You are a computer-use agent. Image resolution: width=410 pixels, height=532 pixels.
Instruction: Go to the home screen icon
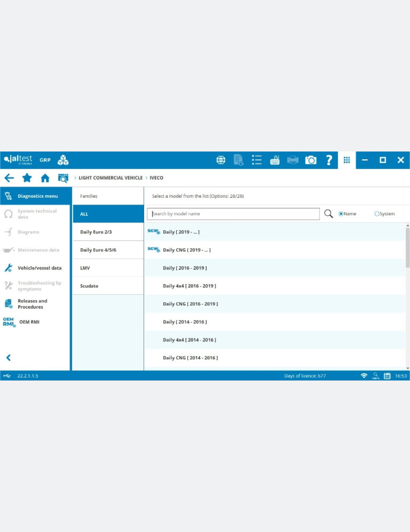[x=45, y=178]
